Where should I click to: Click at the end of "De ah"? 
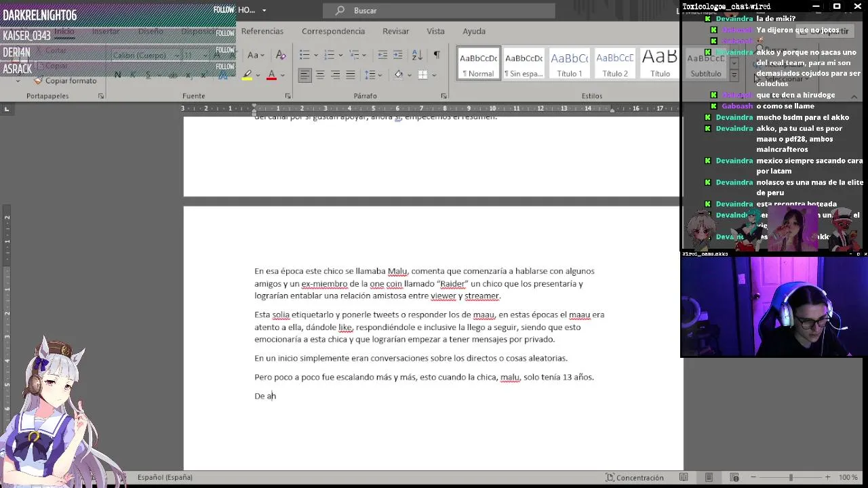[276, 396]
